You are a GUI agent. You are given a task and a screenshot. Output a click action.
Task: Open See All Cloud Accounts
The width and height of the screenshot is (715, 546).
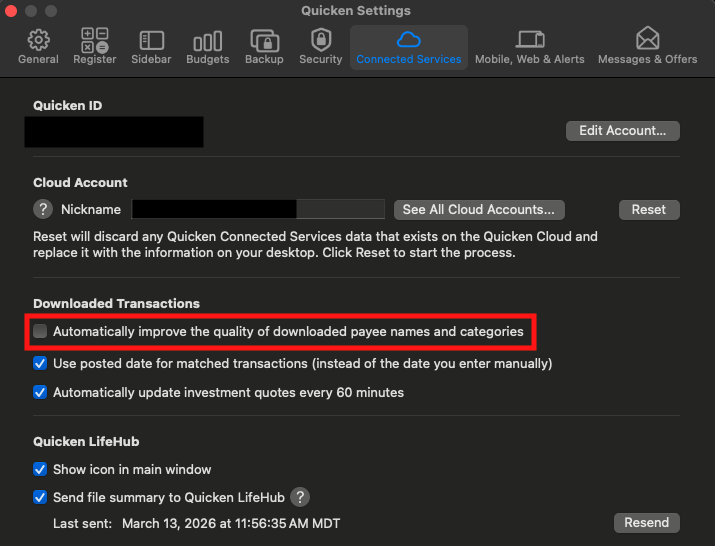click(479, 210)
